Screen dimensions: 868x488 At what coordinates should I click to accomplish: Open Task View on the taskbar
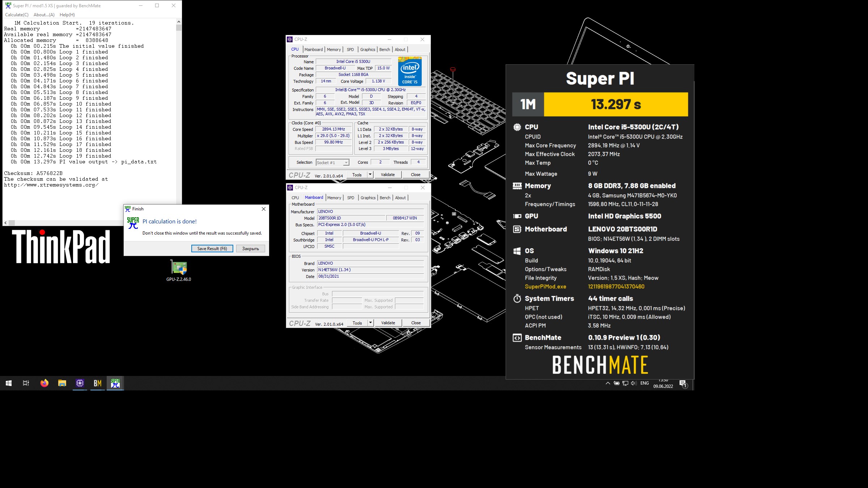(26, 383)
